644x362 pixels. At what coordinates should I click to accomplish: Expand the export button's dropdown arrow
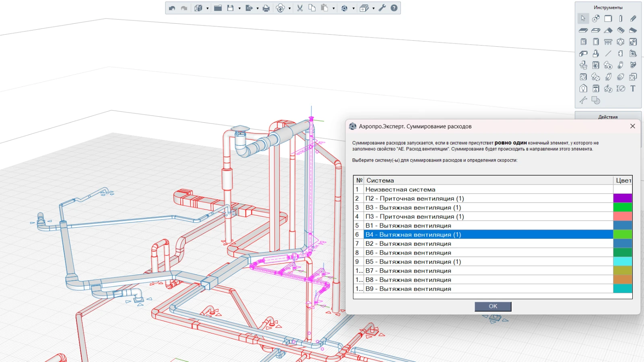pos(258,8)
